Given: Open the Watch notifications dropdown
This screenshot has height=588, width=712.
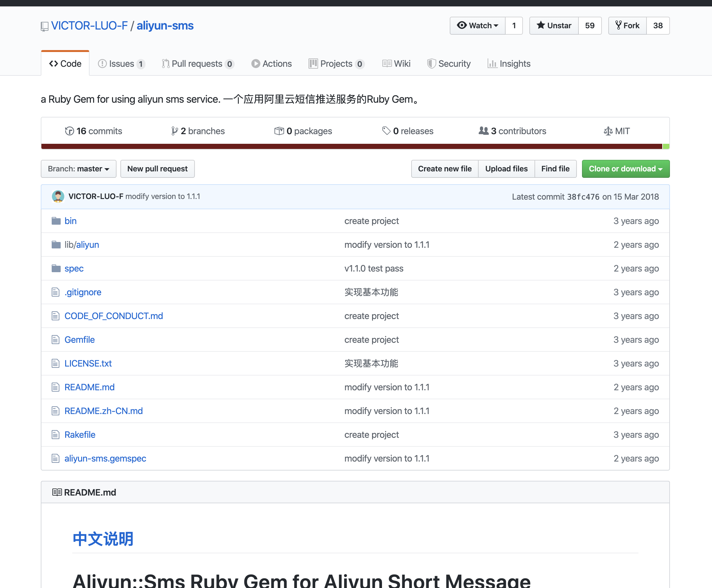Looking at the screenshot, I should point(478,25).
